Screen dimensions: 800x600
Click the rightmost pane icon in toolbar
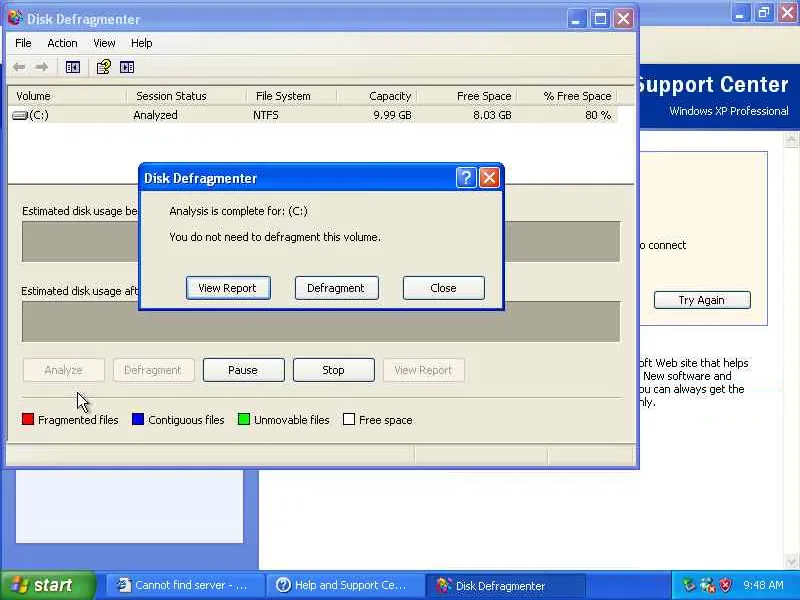click(127, 67)
